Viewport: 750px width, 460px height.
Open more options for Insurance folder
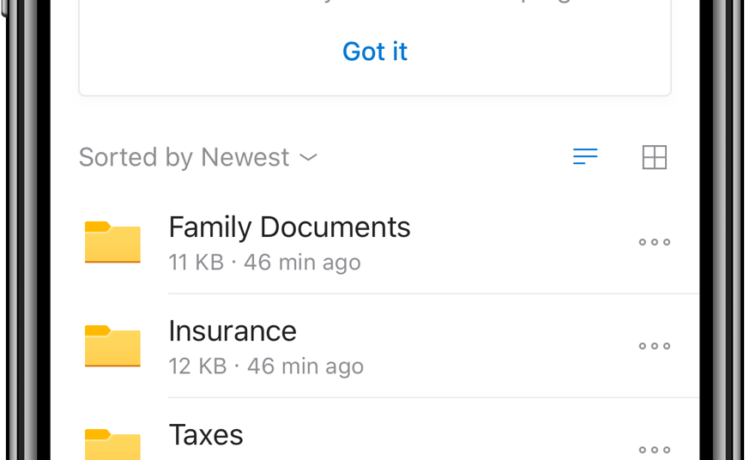pos(654,346)
